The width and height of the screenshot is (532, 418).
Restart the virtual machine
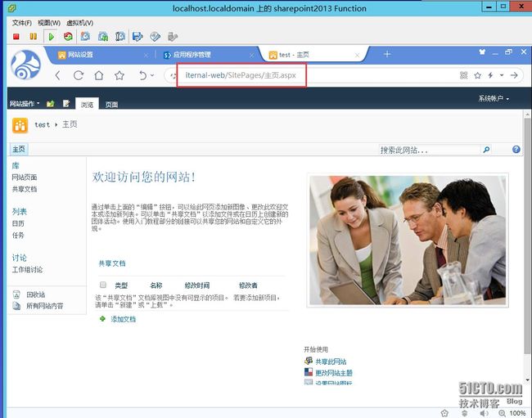(68, 36)
